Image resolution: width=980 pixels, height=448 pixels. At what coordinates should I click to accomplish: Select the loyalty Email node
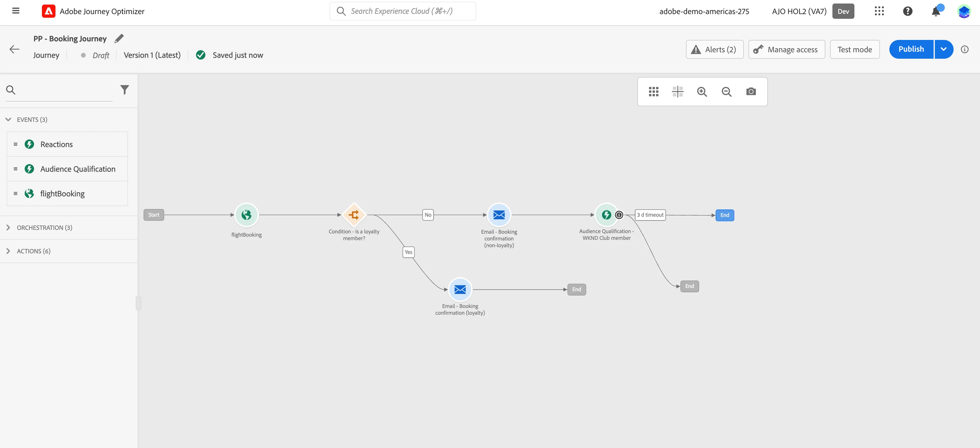pyautogui.click(x=460, y=289)
